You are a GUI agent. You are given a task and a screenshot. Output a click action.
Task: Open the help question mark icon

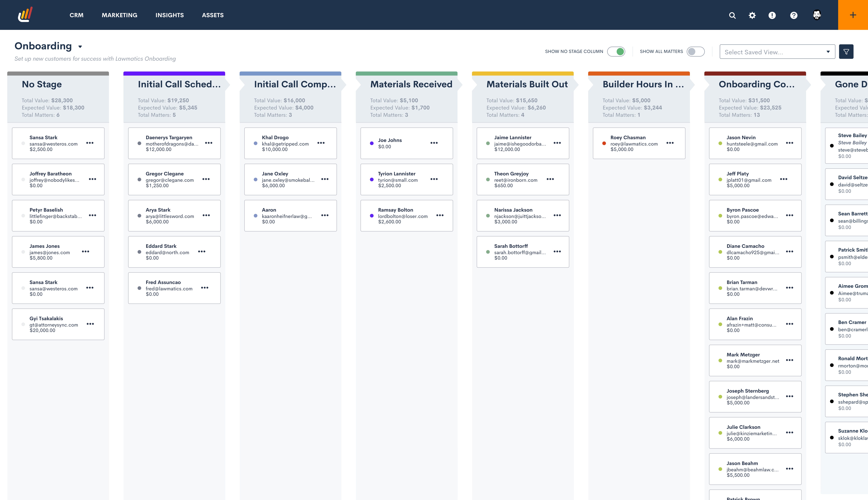coord(794,15)
